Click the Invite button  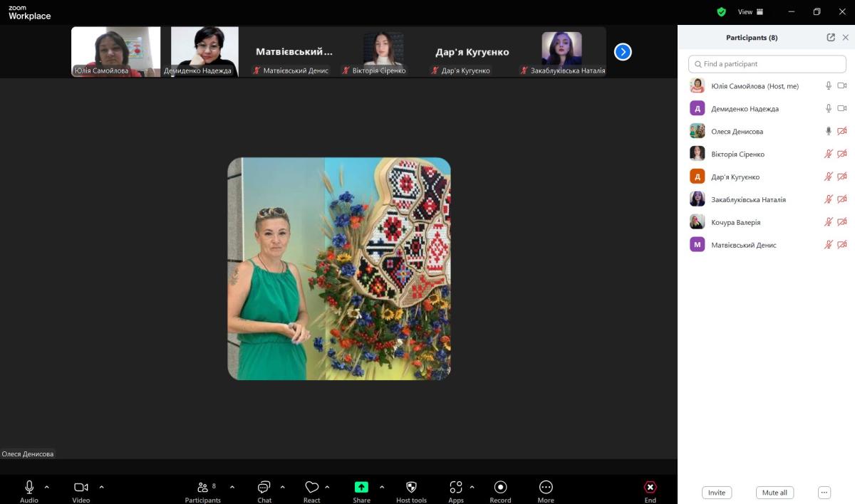pos(717,493)
